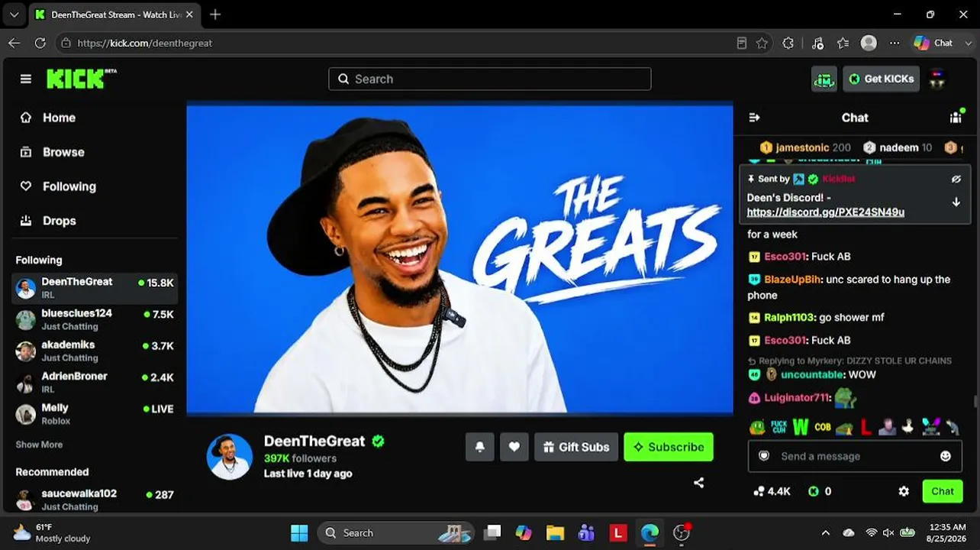Open the Kick hamburger menu

click(26, 79)
